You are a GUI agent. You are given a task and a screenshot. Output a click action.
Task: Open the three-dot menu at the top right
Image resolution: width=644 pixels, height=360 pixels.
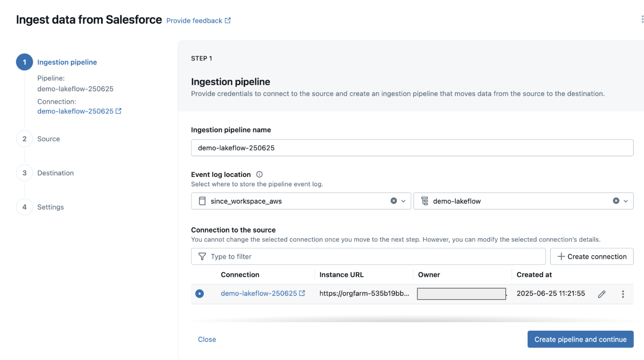click(641, 19)
